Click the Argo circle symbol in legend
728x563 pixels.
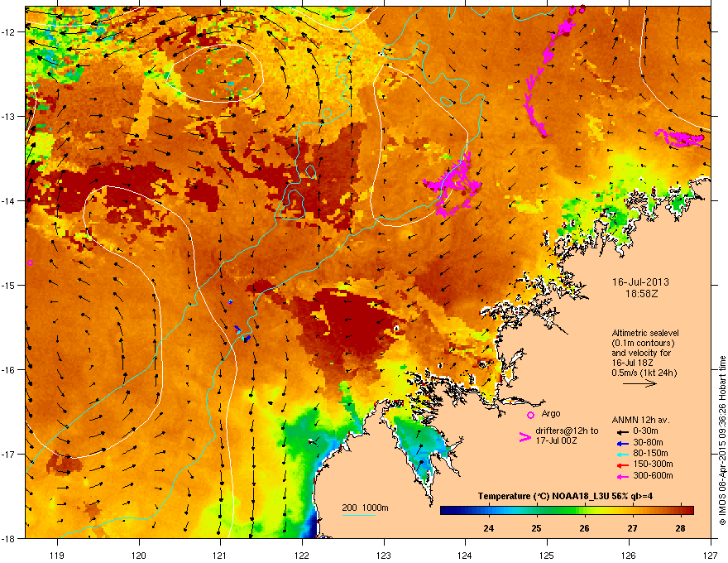530,415
